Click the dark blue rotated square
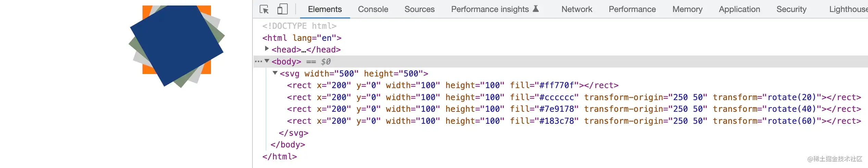 (176, 45)
